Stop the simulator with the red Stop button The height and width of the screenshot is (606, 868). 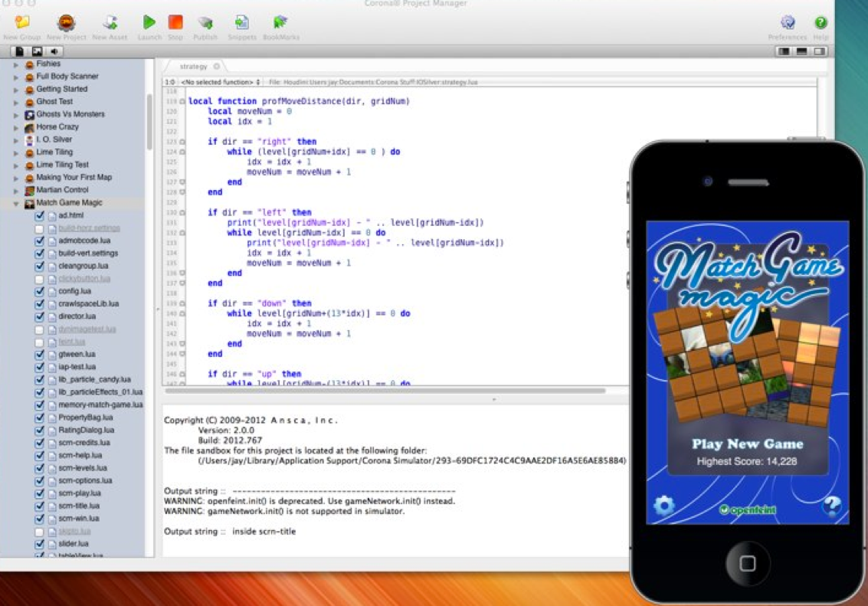click(175, 22)
